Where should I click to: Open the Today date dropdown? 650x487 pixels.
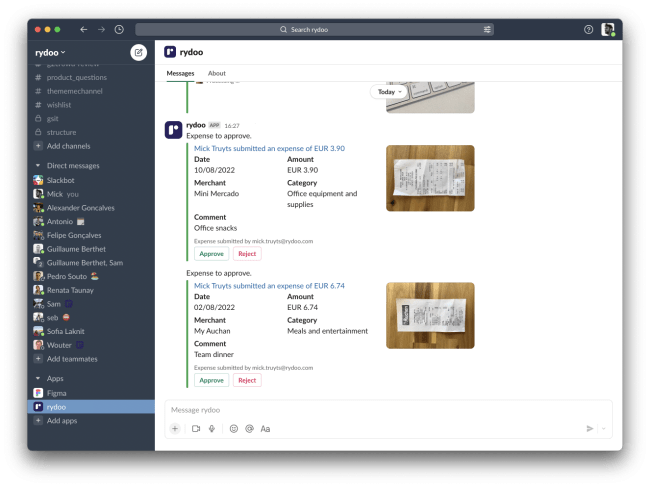tap(390, 92)
